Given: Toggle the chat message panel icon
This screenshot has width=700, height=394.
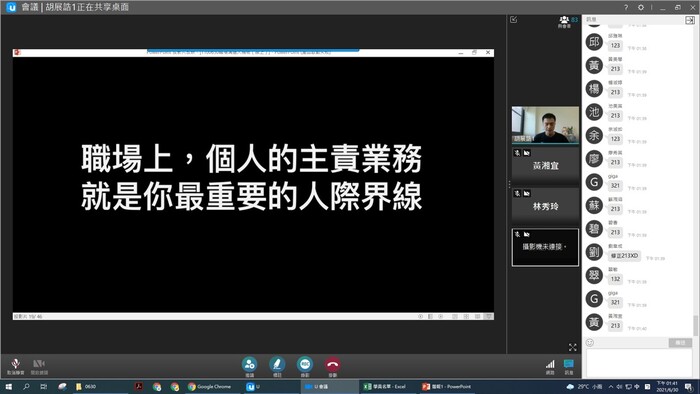Looking at the screenshot, I should click(x=569, y=364).
